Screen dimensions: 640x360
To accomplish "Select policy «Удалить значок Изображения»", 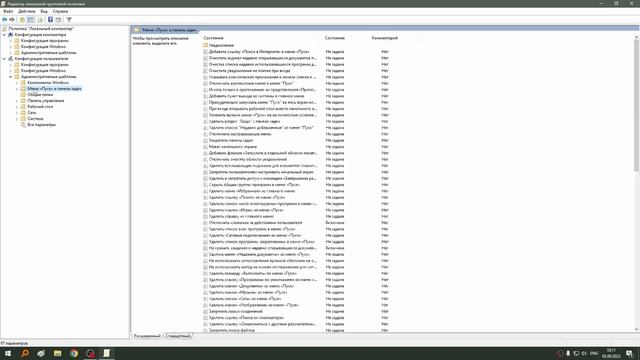I will click(253, 305).
